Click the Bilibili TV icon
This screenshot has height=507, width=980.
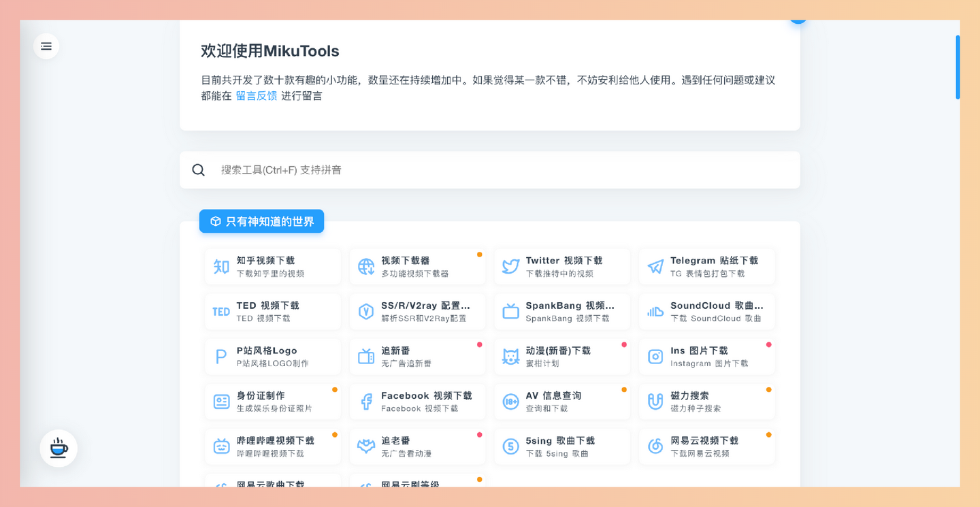(x=221, y=446)
